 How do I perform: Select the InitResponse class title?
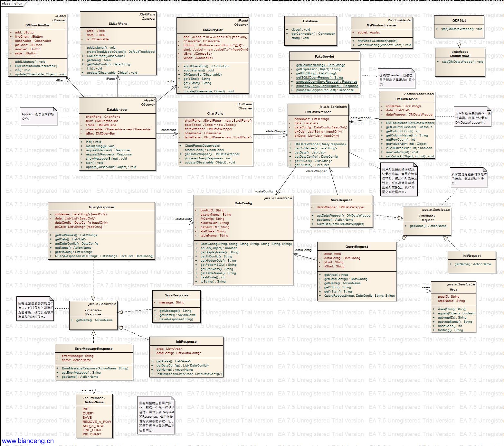point(186,342)
